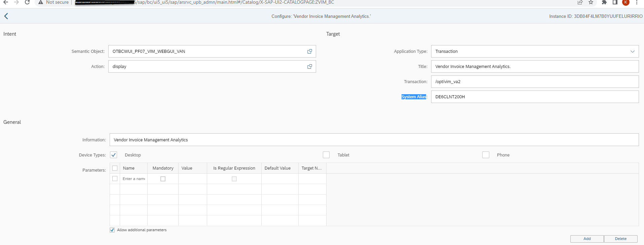Click the Not secure warning icon
This screenshot has height=245, width=644.
click(x=41, y=2)
